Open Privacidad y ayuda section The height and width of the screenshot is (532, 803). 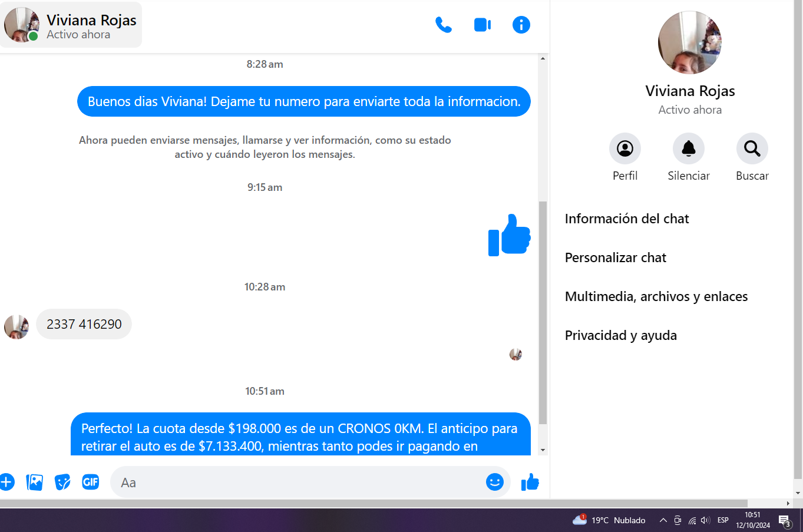(620, 335)
